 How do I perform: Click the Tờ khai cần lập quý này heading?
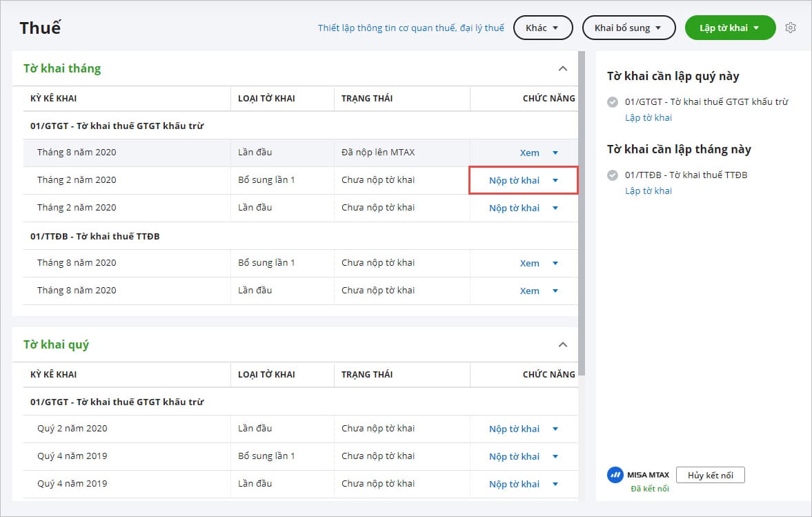[673, 76]
